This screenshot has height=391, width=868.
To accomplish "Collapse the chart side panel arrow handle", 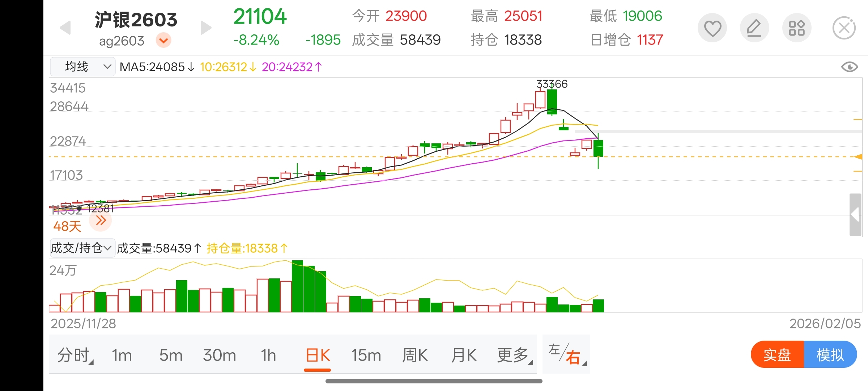I will click(x=855, y=214).
